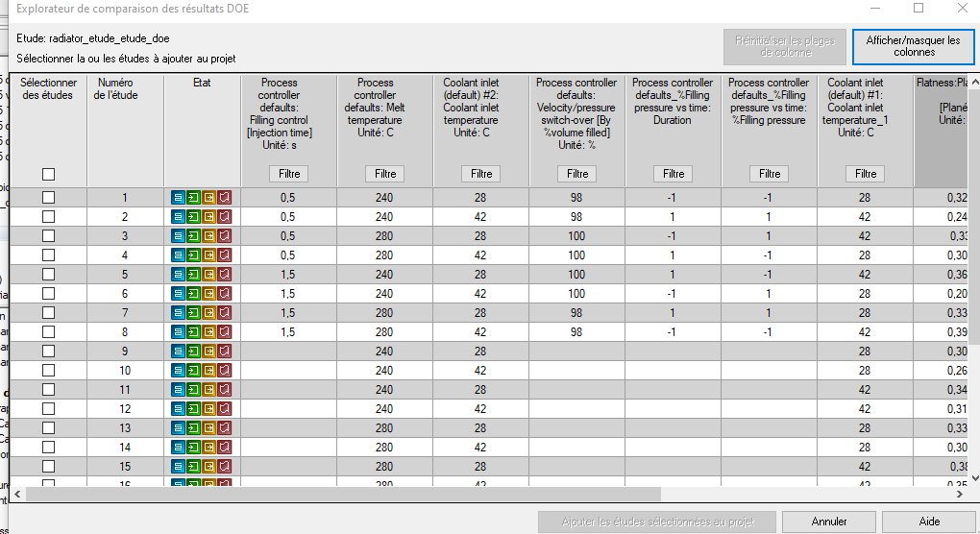
Task: Click the orange status icon for study 3
Action: pyautogui.click(x=209, y=236)
